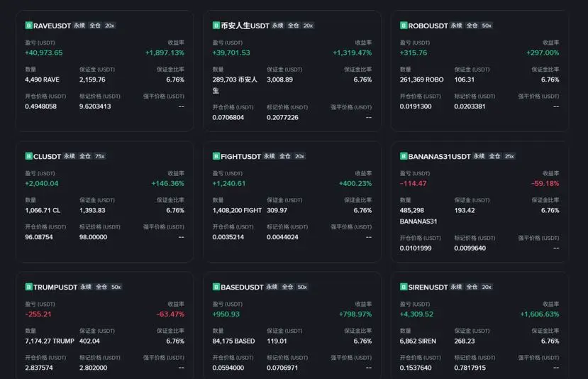This screenshot has width=588, height=379.
Task: Click the 全仓 margin mode tag on RAVEUSDT
Action: click(95, 26)
